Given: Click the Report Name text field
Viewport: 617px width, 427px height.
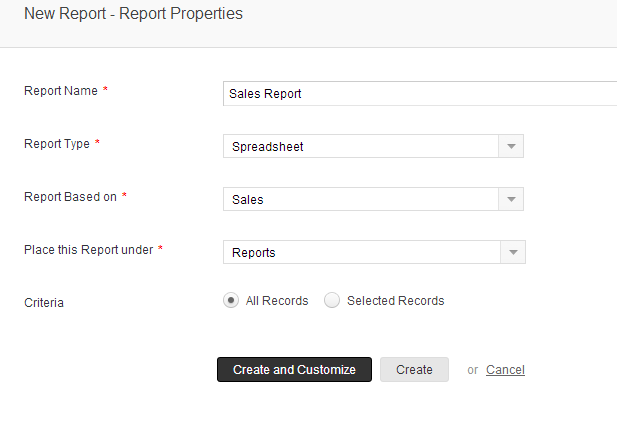Looking at the screenshot, I should [x=420, y=93].
